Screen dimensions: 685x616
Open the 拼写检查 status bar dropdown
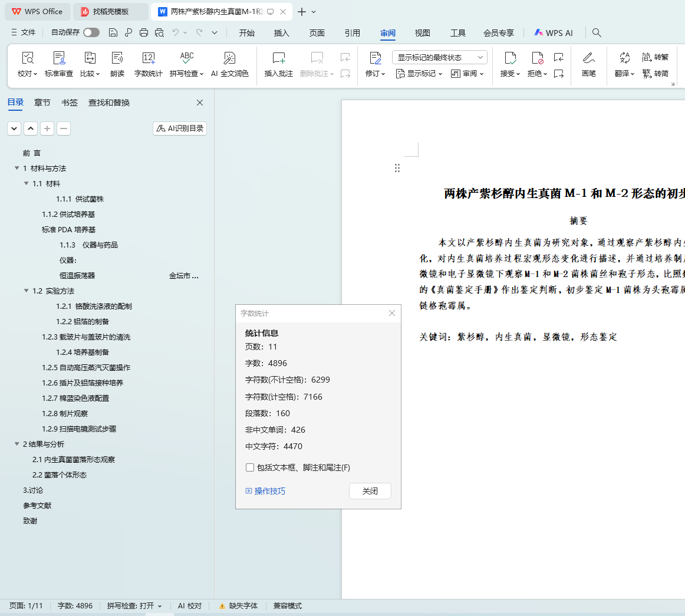(134, 606)
